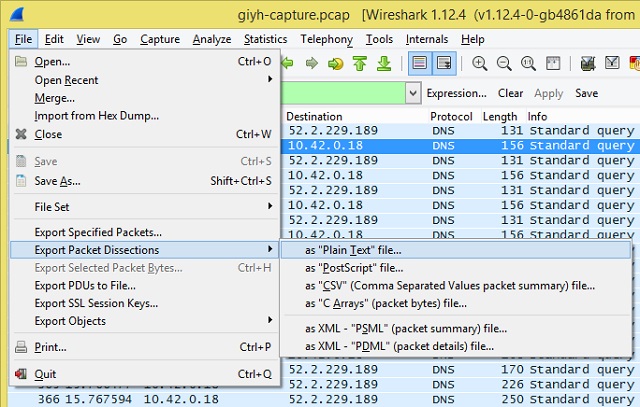Open the Edit menu
The width and height of the screenshot is (640, 407).
[54, 39]
